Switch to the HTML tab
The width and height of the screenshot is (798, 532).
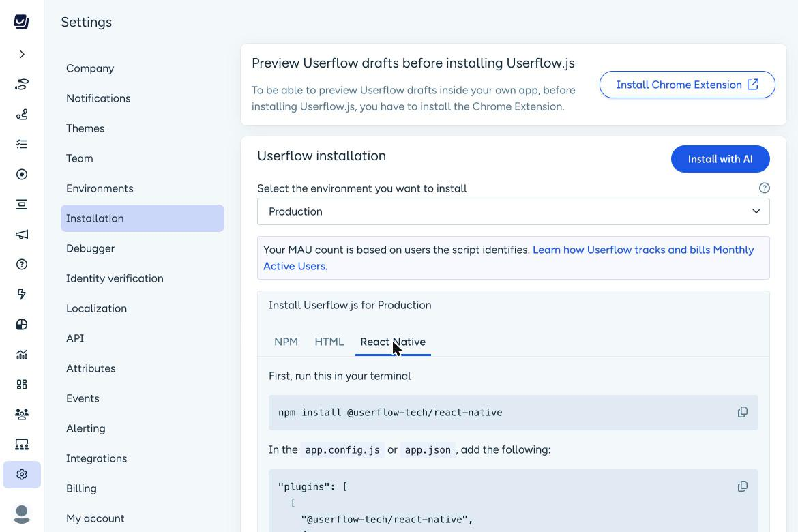(329, 342)
